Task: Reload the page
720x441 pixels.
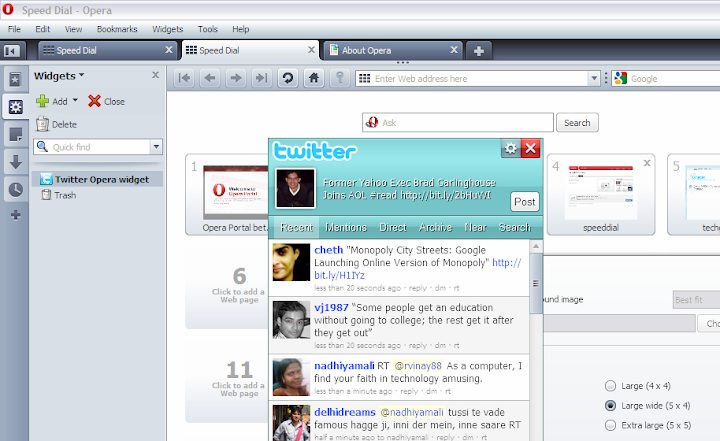Action: [288, 78]
